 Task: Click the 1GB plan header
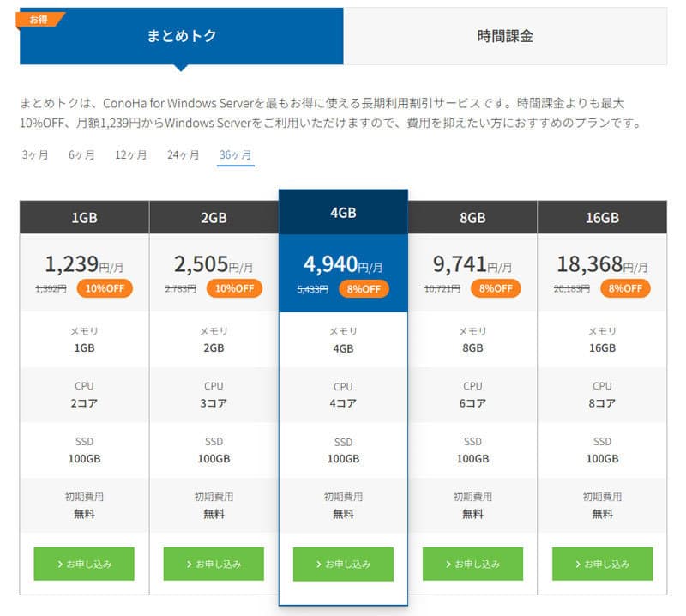pyautogui.click(x=84, y=217)
